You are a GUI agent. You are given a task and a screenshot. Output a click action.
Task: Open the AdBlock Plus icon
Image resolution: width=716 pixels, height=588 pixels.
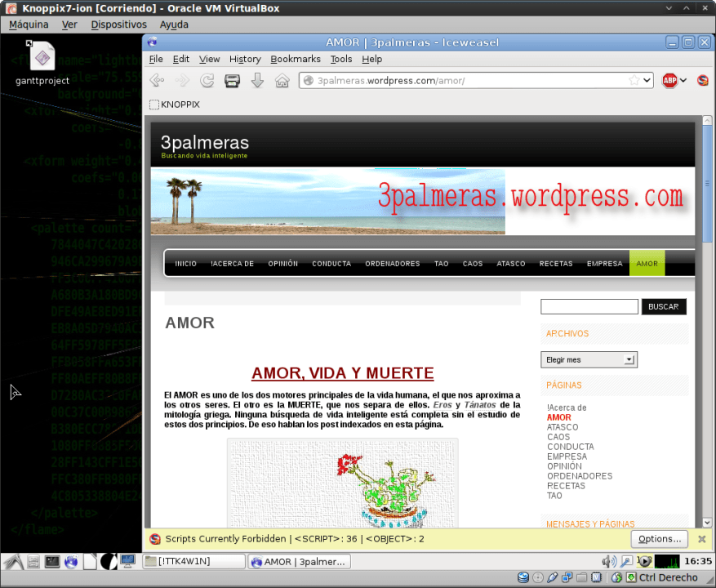[669, 80]
